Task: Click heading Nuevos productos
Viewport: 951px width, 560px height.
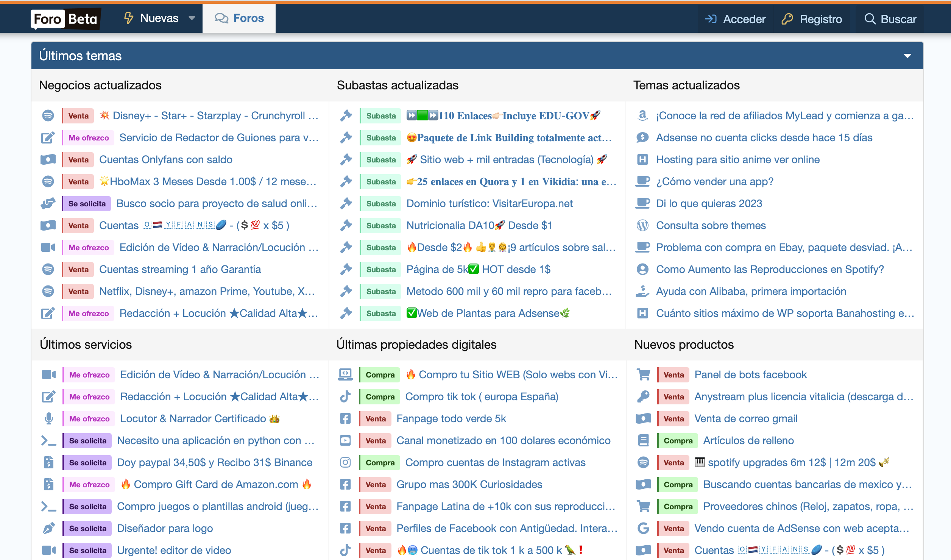Action: coord(684,345)
